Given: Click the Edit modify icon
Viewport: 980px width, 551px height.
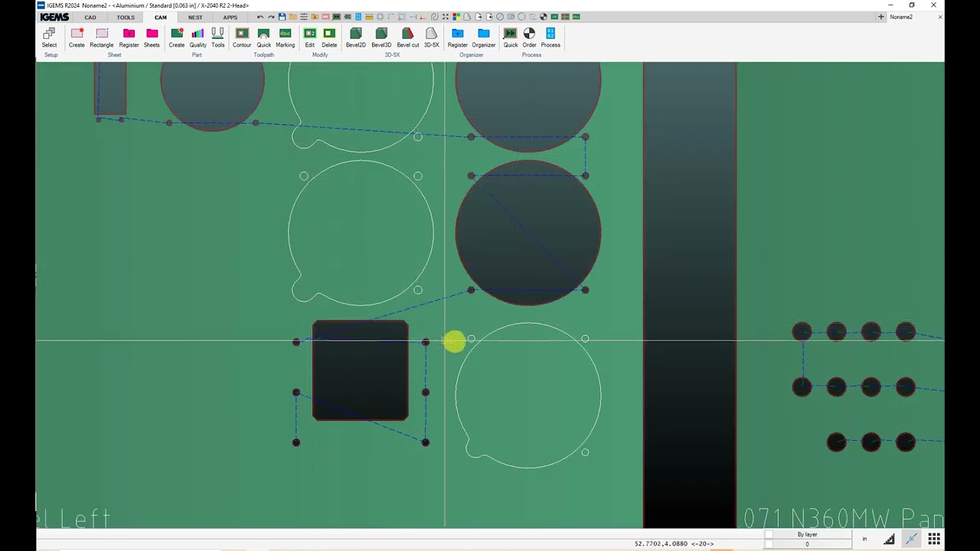Looking at the screenshot, I should [309, 37].
